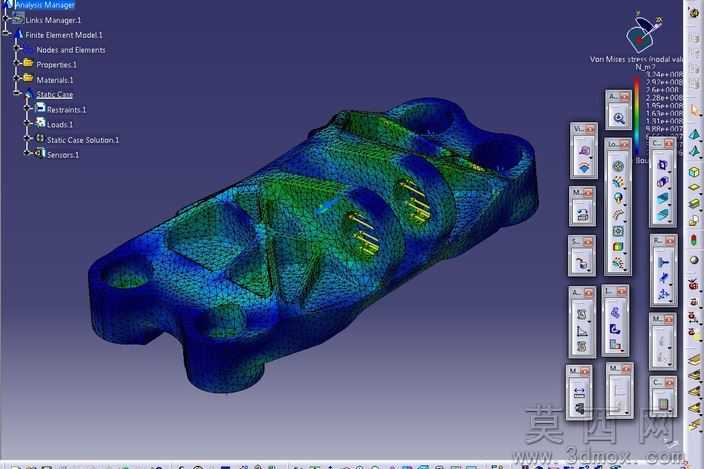Click the third cyan slab icon in C... toolbar
This screenshot has width=704, height=469.
662,198
